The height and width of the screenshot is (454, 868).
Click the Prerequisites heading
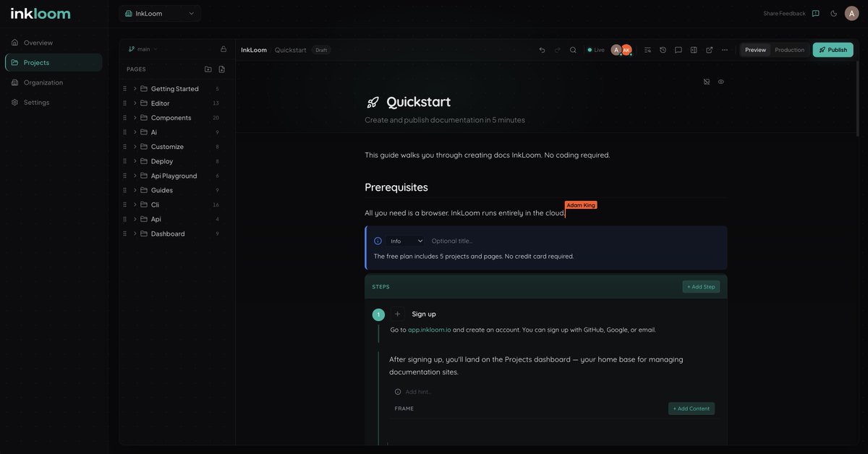[x=396, y=187]
